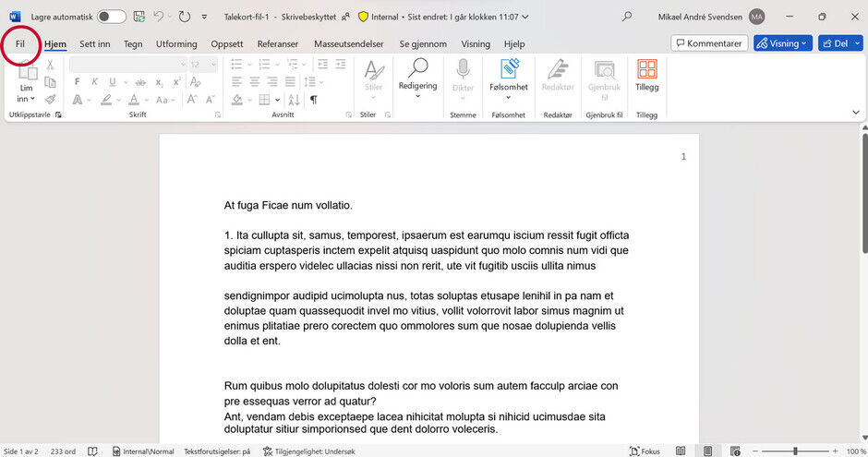Viewport: 868px width, 457px height.
Task: Select the Format Painter brush icon
Action: (50, 99)
